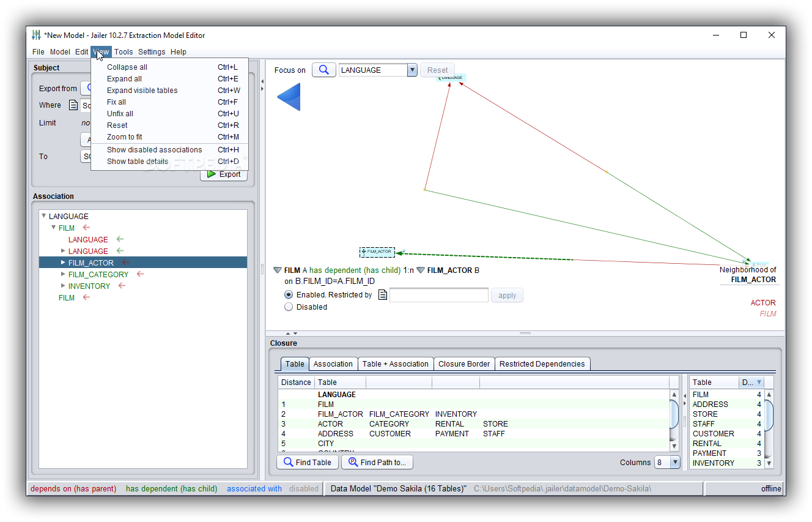Click the Reset button next to Focus on
Viewport: 812px width, 522px height.
(437, 70)
